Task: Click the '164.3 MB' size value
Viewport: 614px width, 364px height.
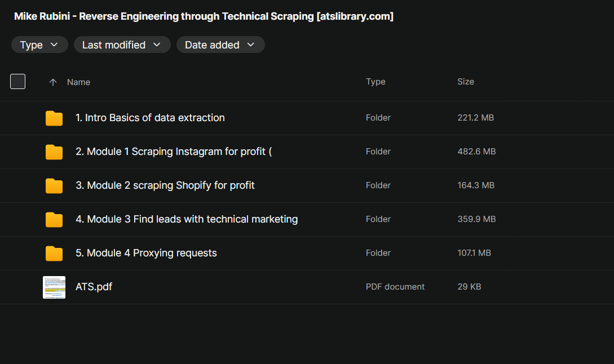Action: coord(476,185)
